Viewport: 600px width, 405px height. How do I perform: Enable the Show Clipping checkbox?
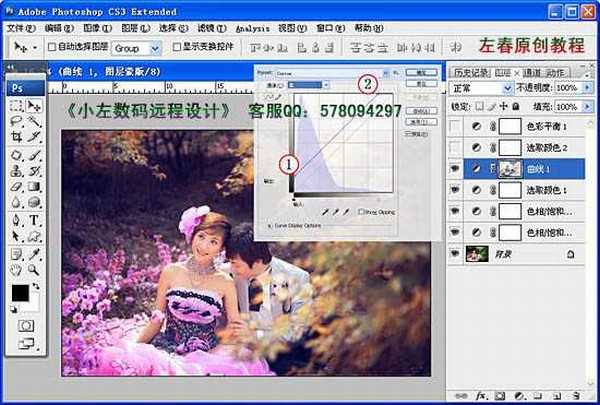click(x=362, y=212)
